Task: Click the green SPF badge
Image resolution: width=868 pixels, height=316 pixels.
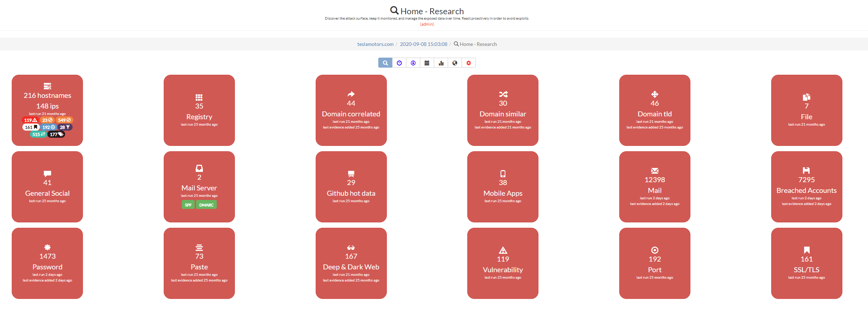Action: tap(188, 205)
